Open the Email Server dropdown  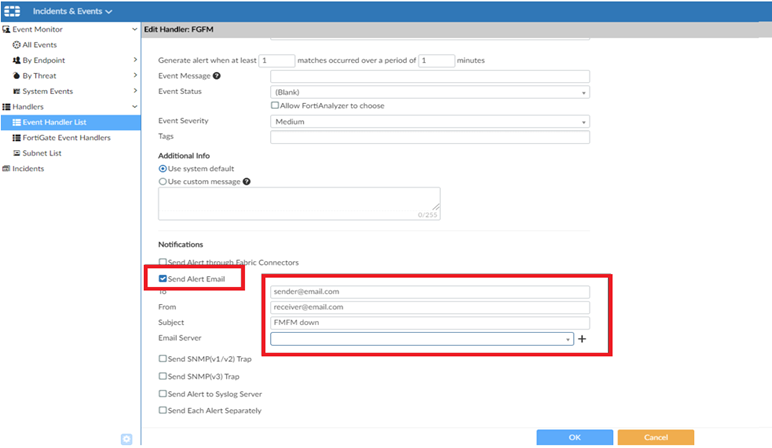(421, 339)
